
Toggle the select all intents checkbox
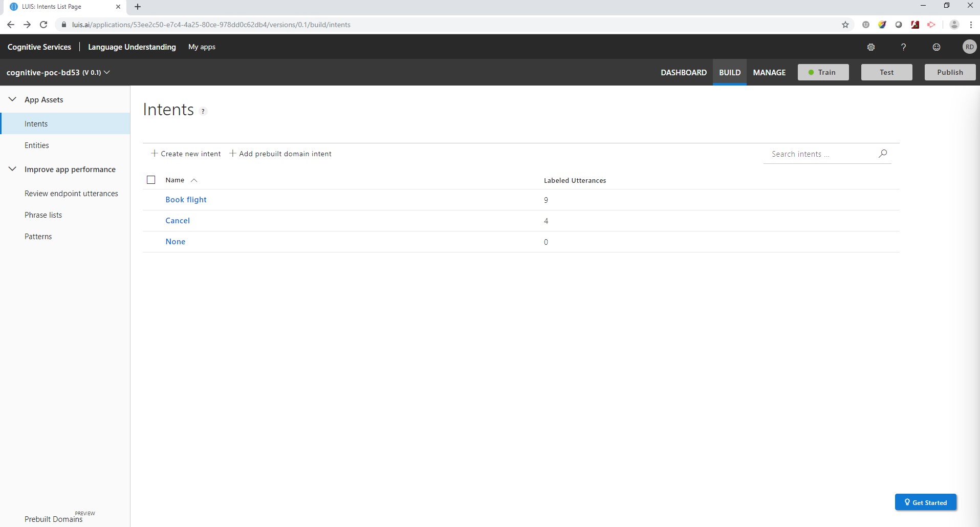tap(151, 180)
